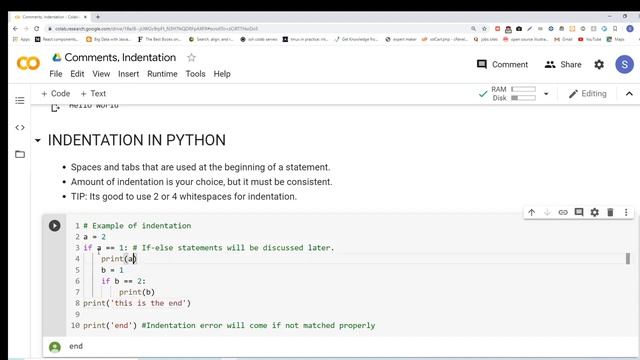Click the Share button
Viewport: 640px width, 360px height.
click(563, 64)
